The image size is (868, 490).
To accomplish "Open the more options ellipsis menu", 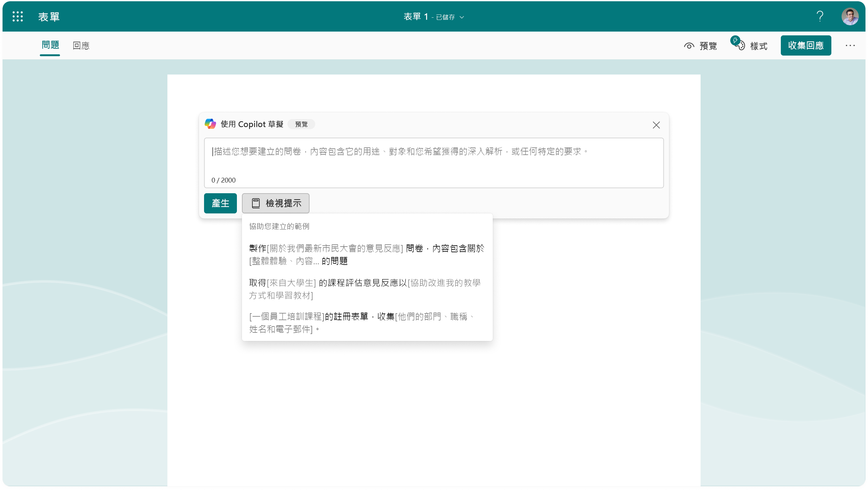I will pos(850,45).
